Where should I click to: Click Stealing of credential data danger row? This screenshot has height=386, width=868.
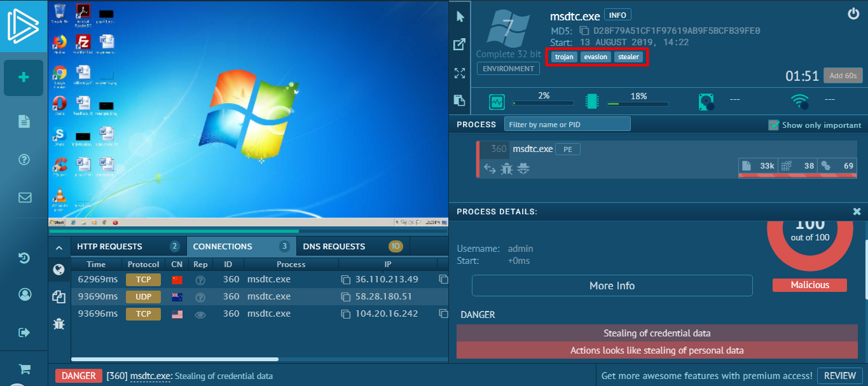(657, 333)
